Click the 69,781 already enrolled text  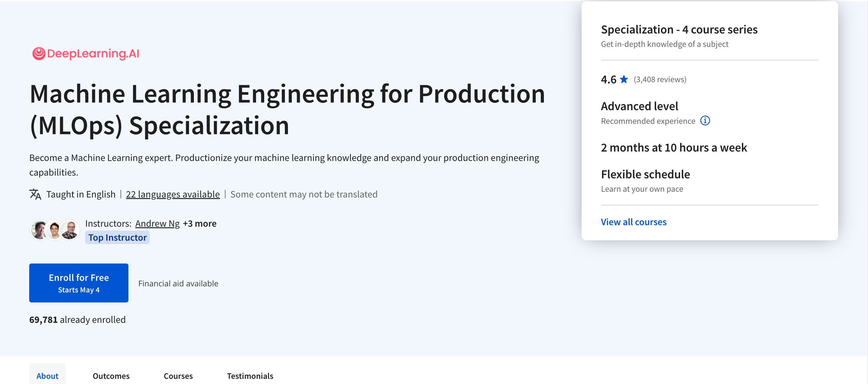point(77,319)
